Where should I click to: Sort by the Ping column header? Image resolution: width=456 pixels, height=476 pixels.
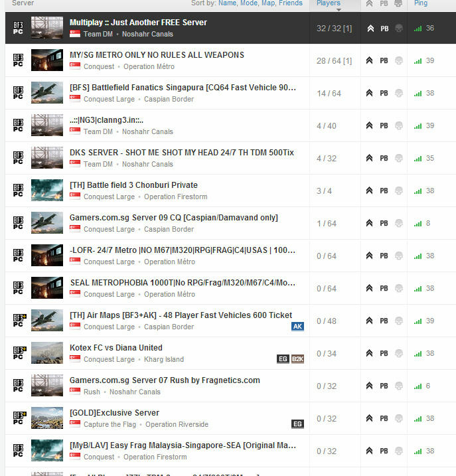420,3
